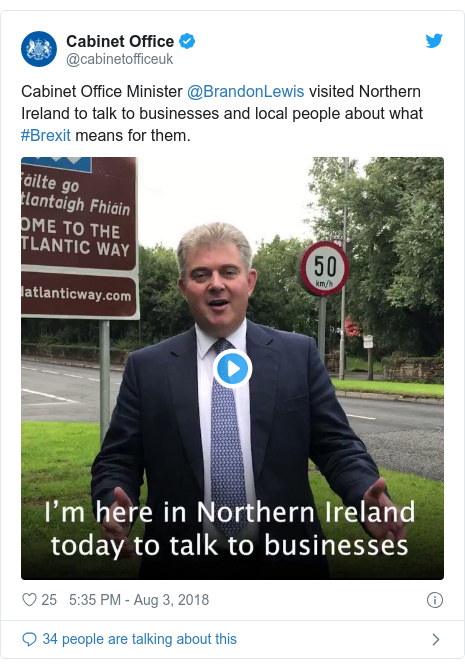Open the @BrandonLewis mention
Viewport: 465px width, 668px height.
tap(245, 92)
